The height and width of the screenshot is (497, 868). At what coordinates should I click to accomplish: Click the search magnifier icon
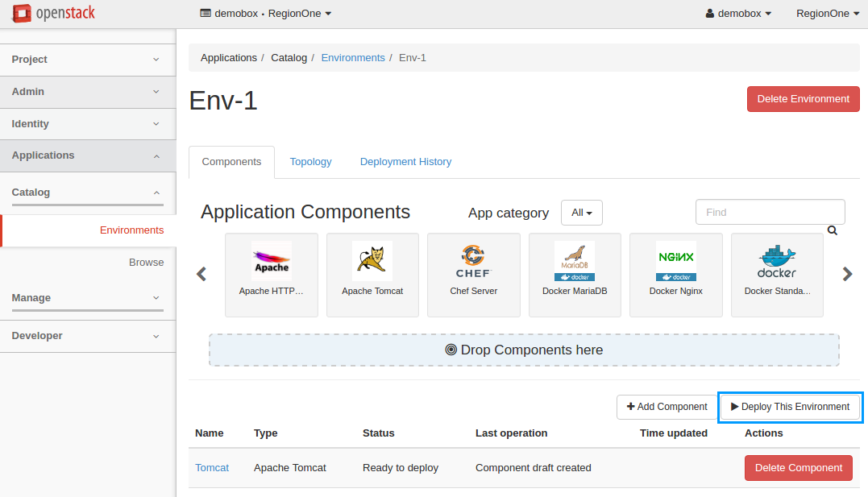[832, 230]
